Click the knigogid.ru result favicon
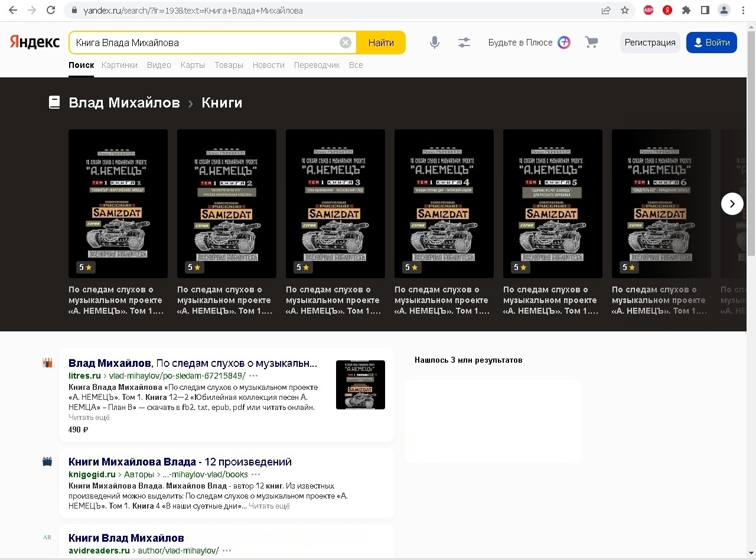Image resolution: width=756 pixels, height=560 pixels. (x=47, y=461)
